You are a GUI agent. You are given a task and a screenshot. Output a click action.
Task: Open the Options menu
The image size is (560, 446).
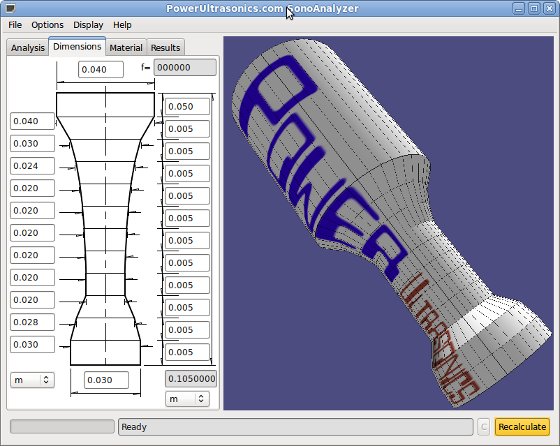tap(47, 25)
